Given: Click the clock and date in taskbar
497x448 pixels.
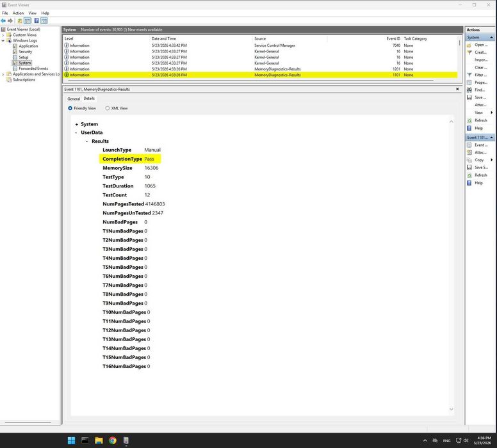Looking at the screenshot, I should 483,440.
